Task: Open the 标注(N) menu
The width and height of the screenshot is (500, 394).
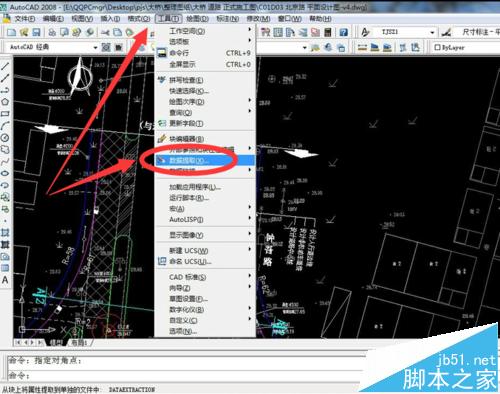Action: click(x=228, y=19)
